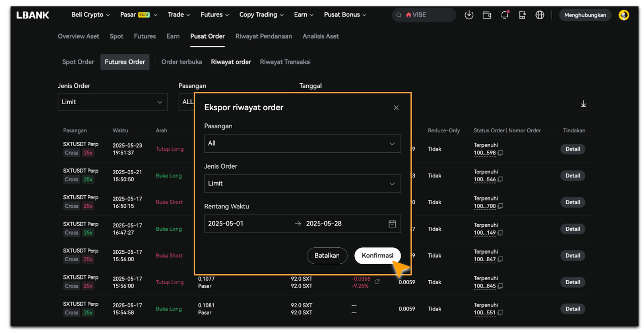Open the notifications bell icon
644x333 pixels.
pos(504,15)
